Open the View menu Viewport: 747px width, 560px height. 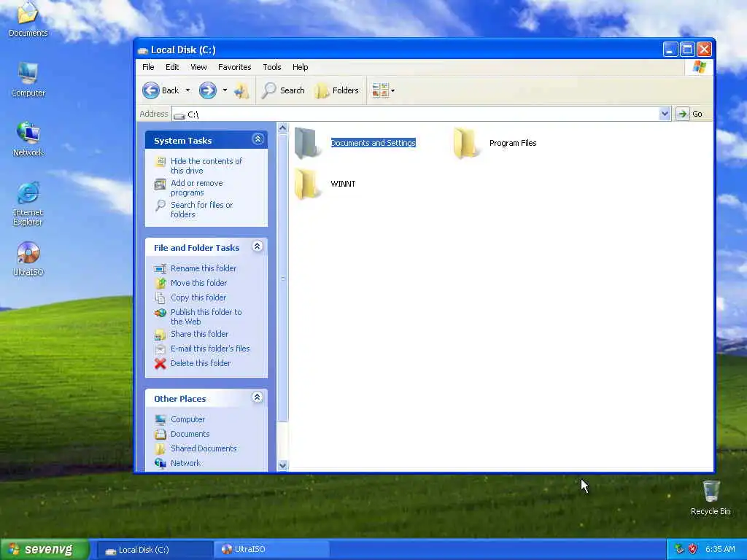click(x=198, y=67)
